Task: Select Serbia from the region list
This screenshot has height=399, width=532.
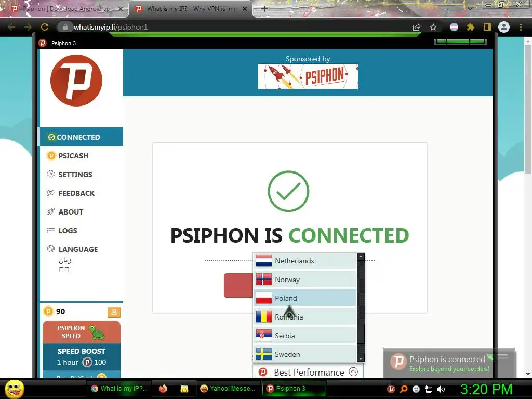Action: pos(304,336)
